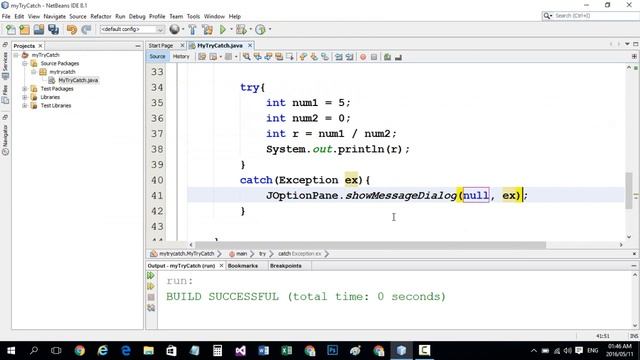Minimize the Projects panel
The image size is (640, 360).
[x=138, y=46]
